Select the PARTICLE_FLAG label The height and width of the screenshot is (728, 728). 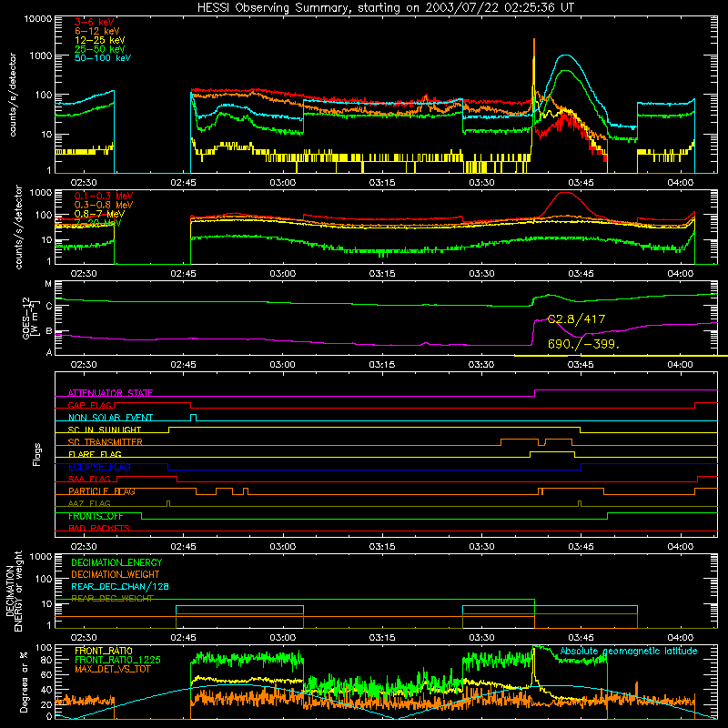pyautogui.click(x=102, y=491)
